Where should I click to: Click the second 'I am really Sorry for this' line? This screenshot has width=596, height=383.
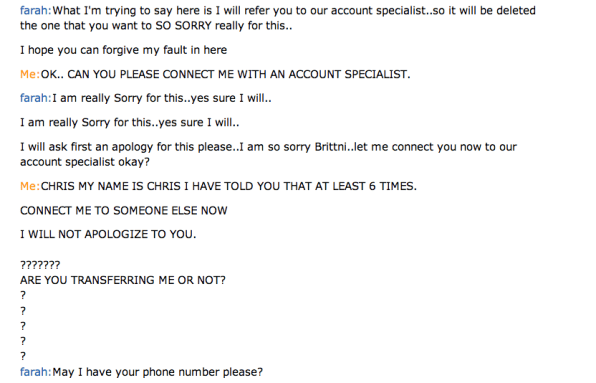pos(130,123)
